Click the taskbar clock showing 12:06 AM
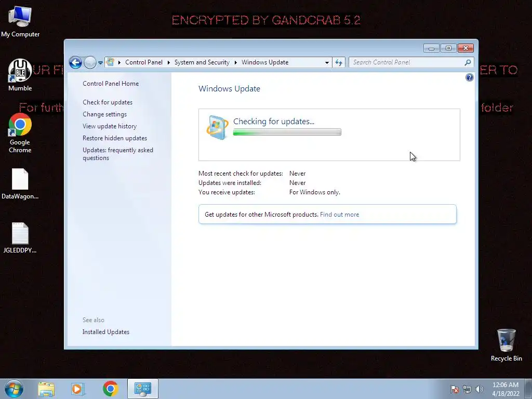The image size is (532, 399). tap(506, 389)
